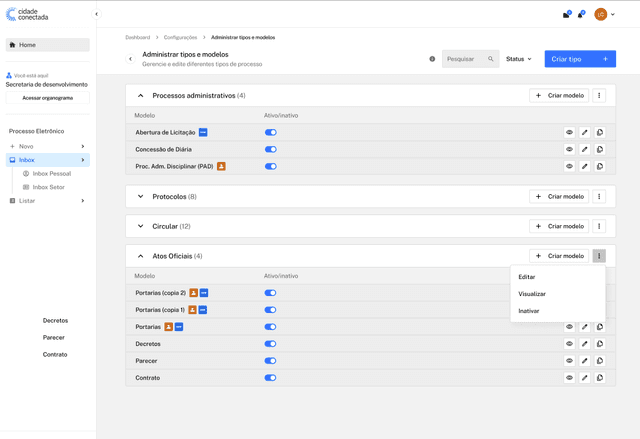Open the user menu chevron beside avatar
Image resolution: width=640 pixels, height=439 pixels.
pyautogui.click(x=613, y=14)
